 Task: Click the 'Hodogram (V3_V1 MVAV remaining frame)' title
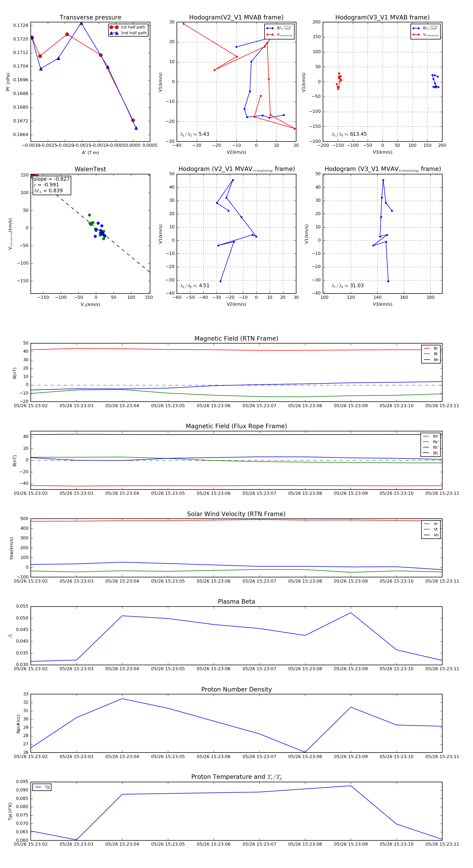pos(382,169)
